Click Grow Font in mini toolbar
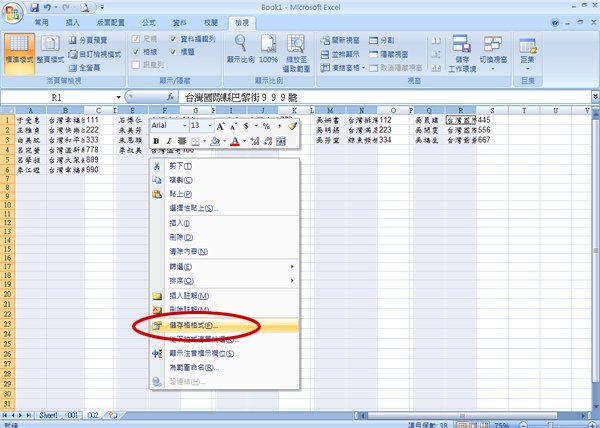Viewport: 600px width, 428px height. pos(220,126)
